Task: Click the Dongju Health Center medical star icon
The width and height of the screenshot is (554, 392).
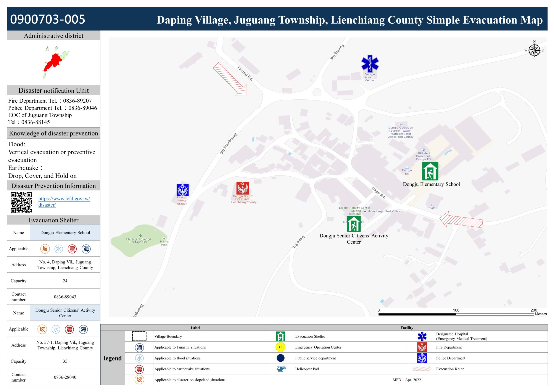Action: click(x=370, y=63)
